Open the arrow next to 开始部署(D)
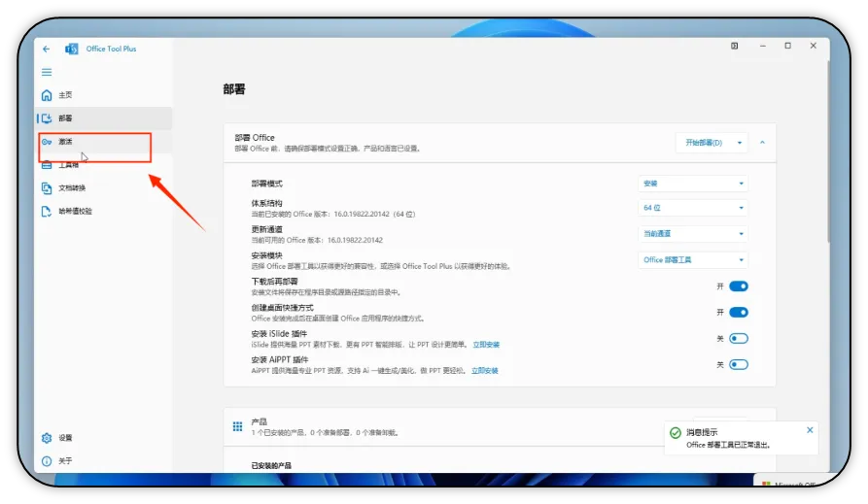The image size is (868, 504). (x=740, y=143)
